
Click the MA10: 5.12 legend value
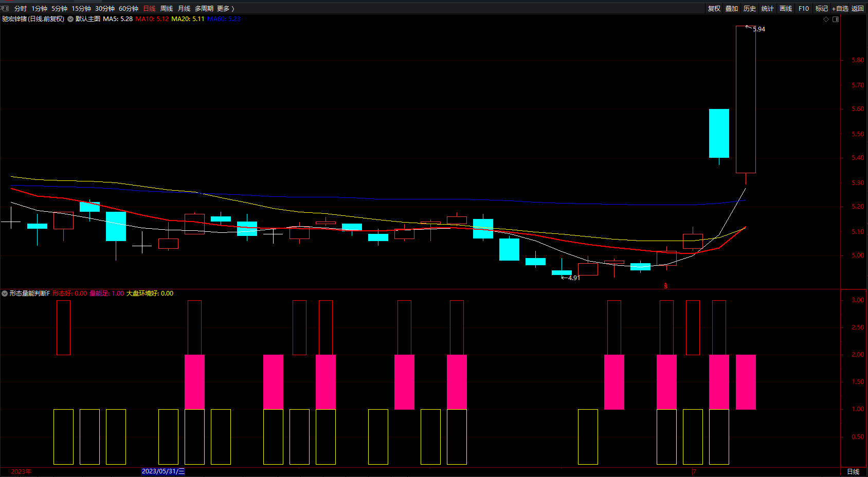(x=152, y=19)
